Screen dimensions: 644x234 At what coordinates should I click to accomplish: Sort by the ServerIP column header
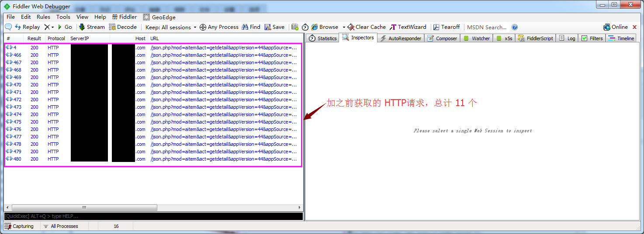click(x=89, y=38)
